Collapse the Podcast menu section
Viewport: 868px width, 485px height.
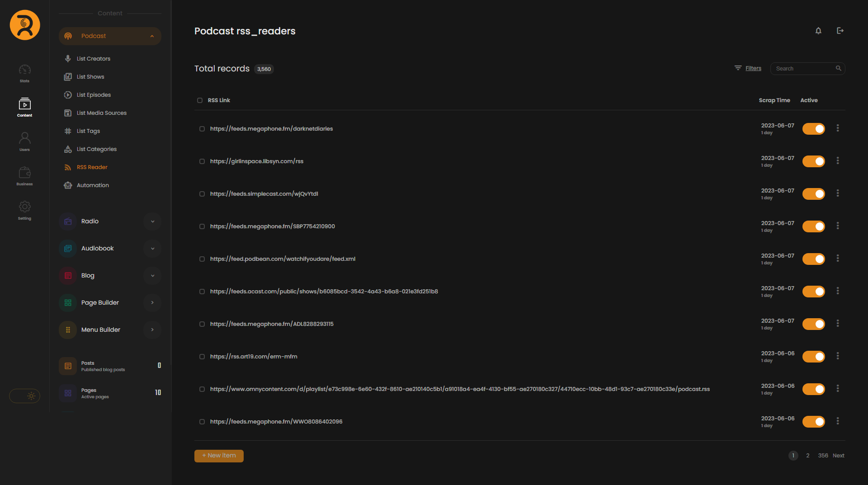152,36
